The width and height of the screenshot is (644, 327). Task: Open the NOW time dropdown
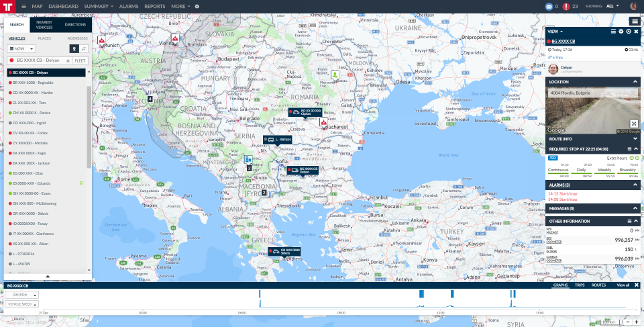(x=21, y=49)
